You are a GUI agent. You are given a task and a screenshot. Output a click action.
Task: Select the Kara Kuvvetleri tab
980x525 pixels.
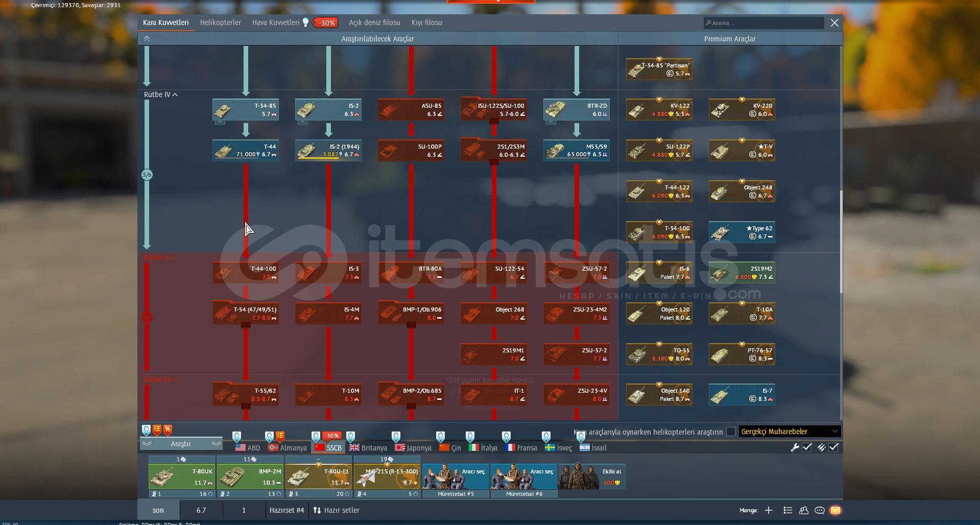tap(165, 22)
